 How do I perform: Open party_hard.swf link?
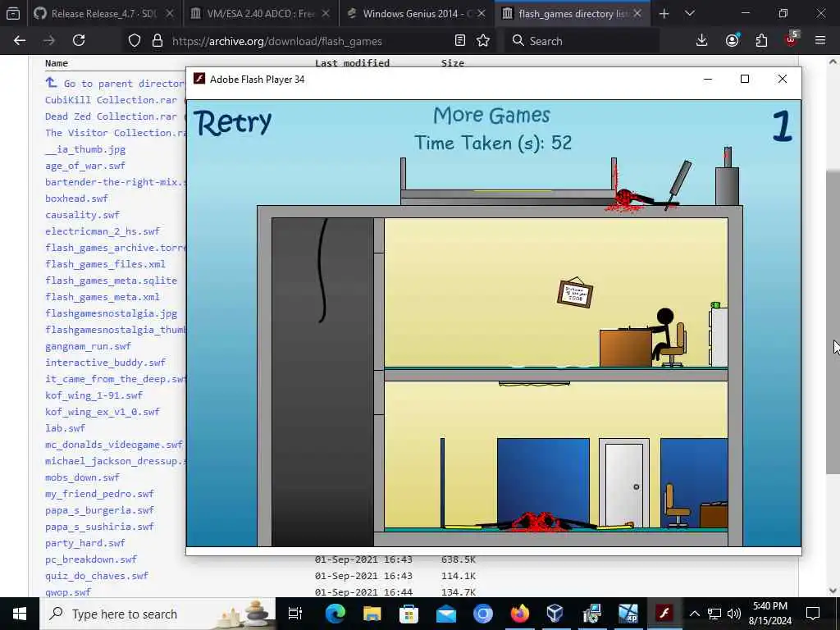(85, 543)
